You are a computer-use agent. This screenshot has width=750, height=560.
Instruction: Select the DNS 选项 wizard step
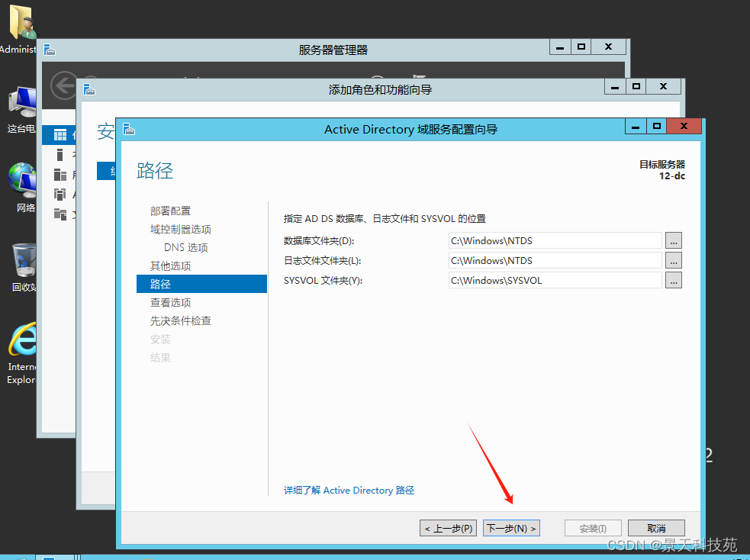click(185, 247)
